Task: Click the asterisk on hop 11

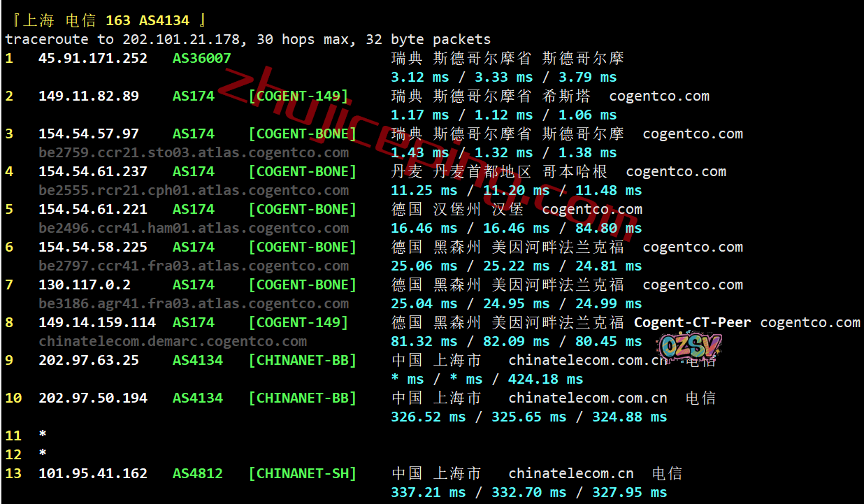Action: coord(43,435)
